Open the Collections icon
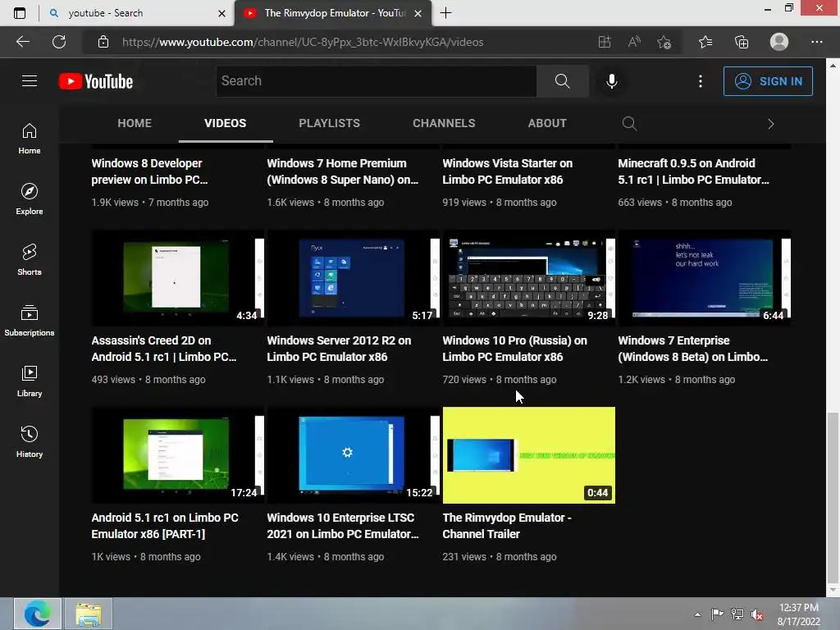840x630 pixels. tap(742, 42)
